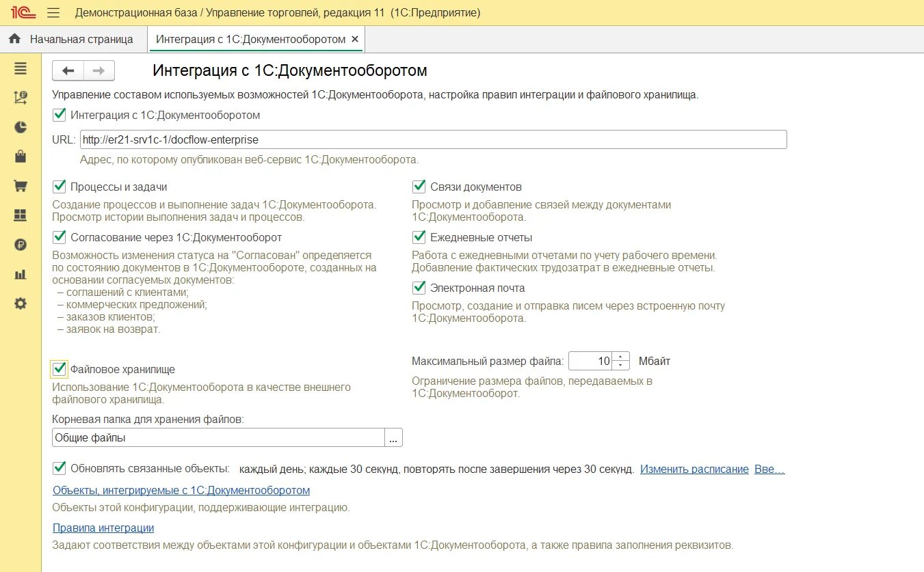Image resolution: width=924 pixels, height=572 pixels.
Task: Open sections menu icon in sidebar
Action: click(x=21, y=68)
